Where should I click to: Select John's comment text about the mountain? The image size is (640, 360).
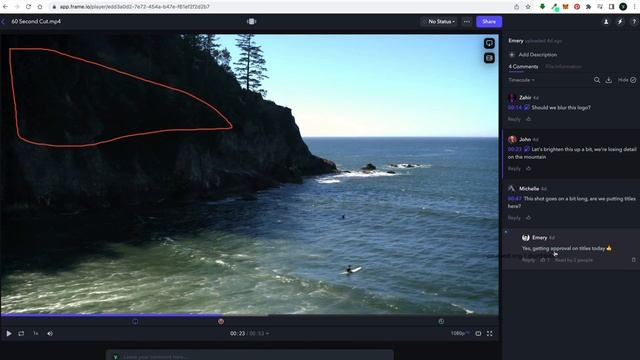click(572, 153)
